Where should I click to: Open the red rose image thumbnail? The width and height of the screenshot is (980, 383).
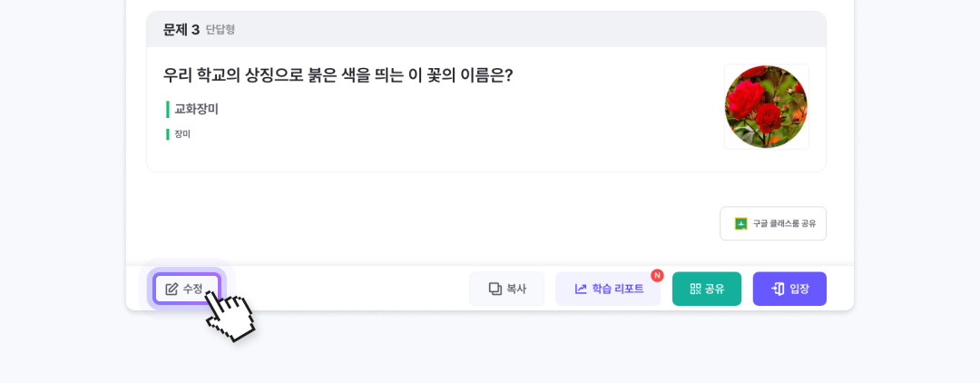point(766,106)
